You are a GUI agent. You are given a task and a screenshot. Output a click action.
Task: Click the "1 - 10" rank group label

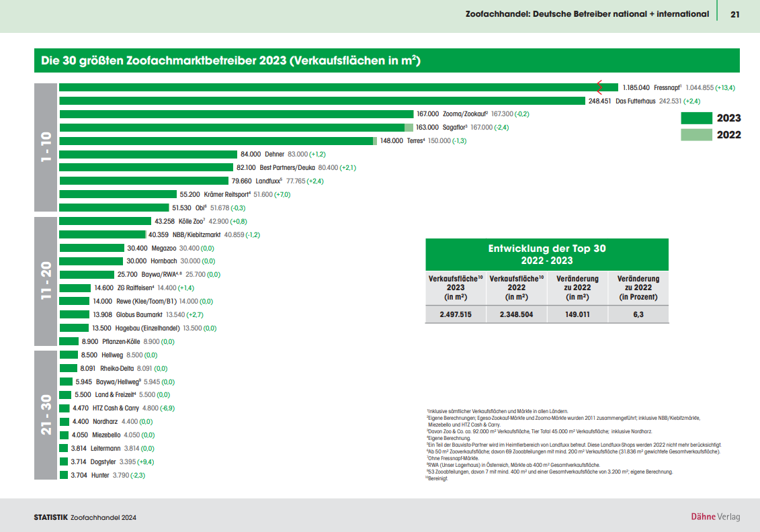pos(46,147)
